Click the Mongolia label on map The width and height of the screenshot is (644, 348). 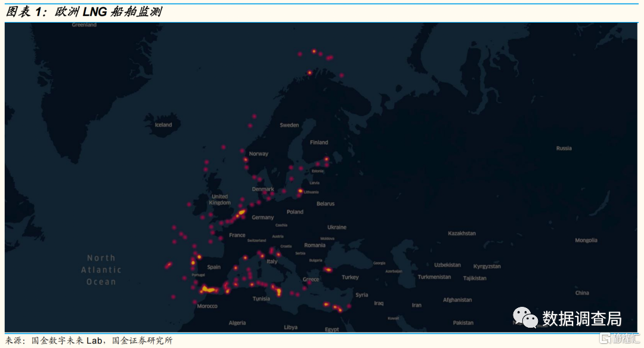[x=586, y=241]
